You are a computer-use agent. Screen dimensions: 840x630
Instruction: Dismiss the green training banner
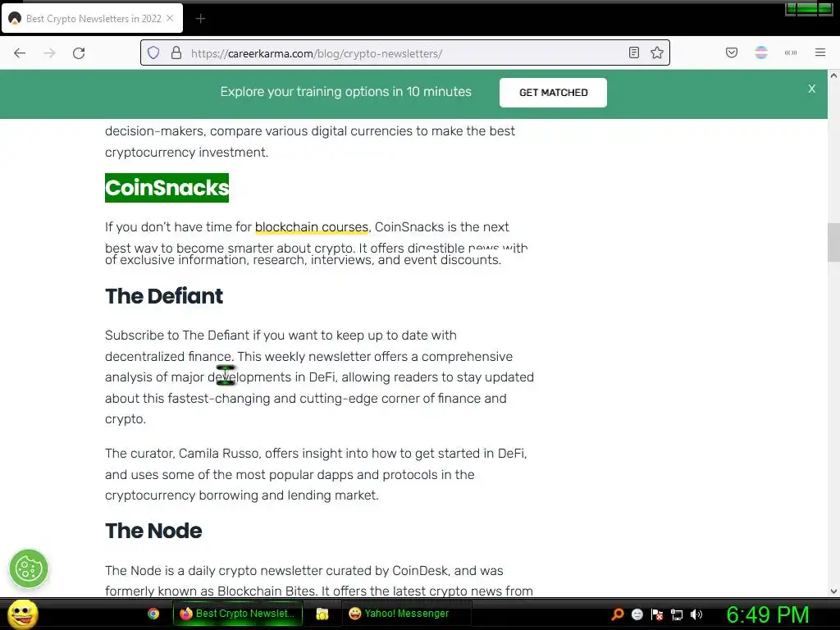coord(811,89)
